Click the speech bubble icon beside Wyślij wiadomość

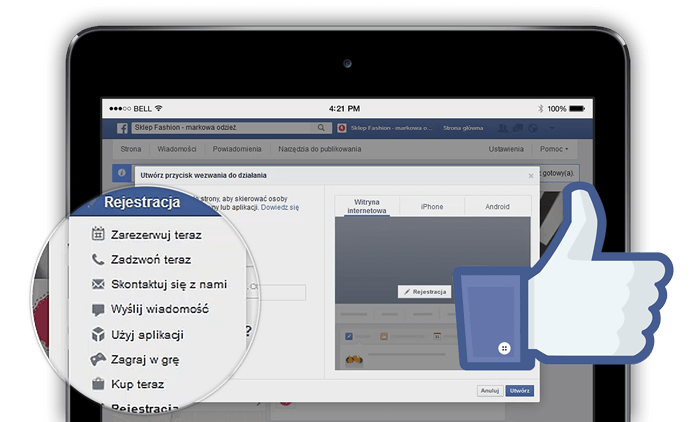pyautogui.click(x=98, y=310)
